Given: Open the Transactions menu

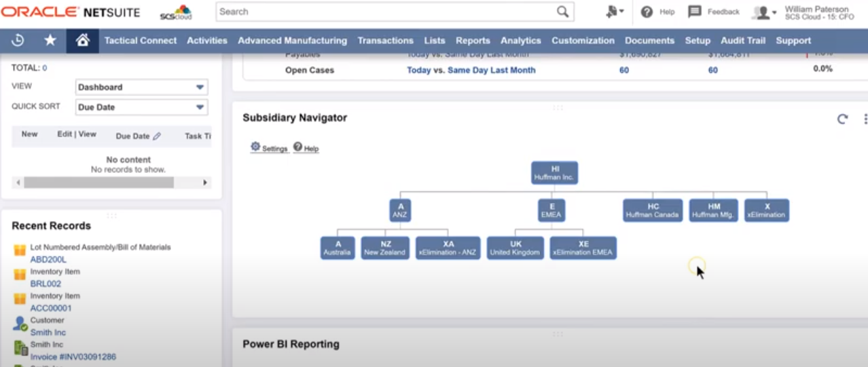Looking at the screenshot, I should click(x=385, y=41).
